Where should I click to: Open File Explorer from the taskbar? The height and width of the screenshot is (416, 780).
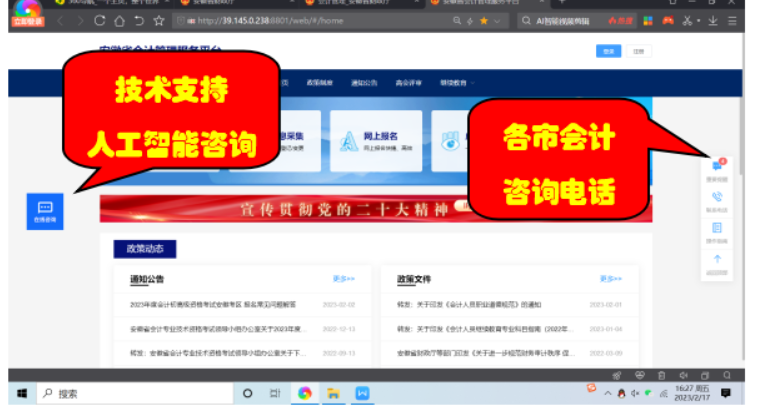click(x=334, y=393)
